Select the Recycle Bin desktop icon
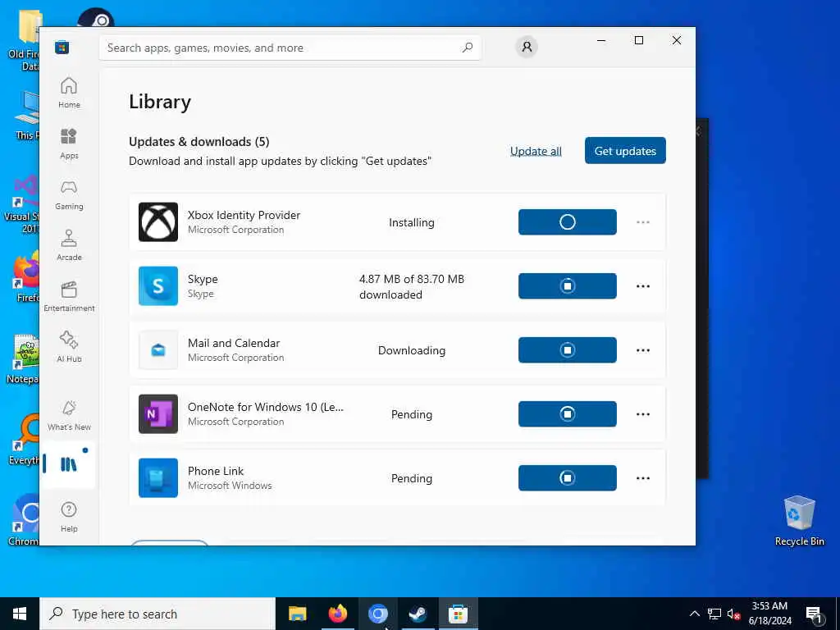 click(799, 521)
